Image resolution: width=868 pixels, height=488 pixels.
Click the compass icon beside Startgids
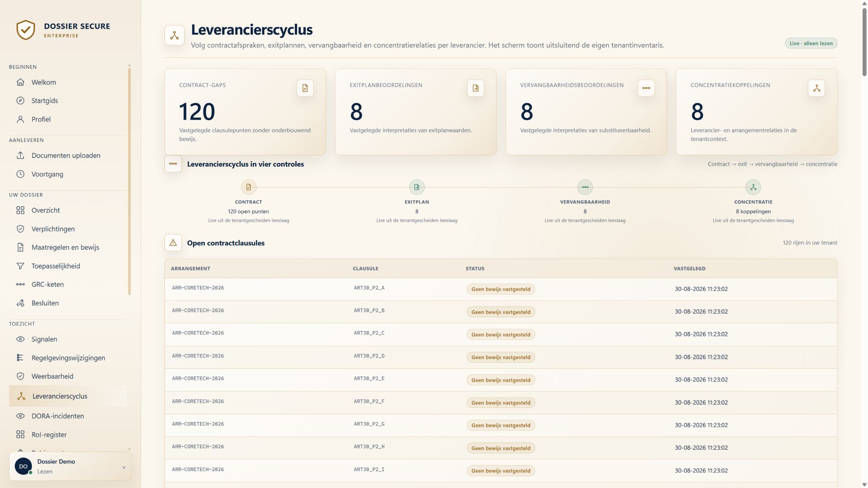[x=20, y=101]
